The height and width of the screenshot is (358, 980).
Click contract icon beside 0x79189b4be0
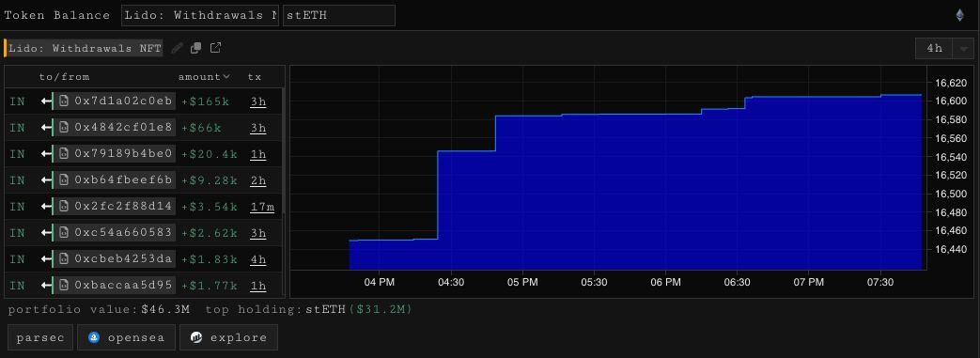click(x=64, y=154)
